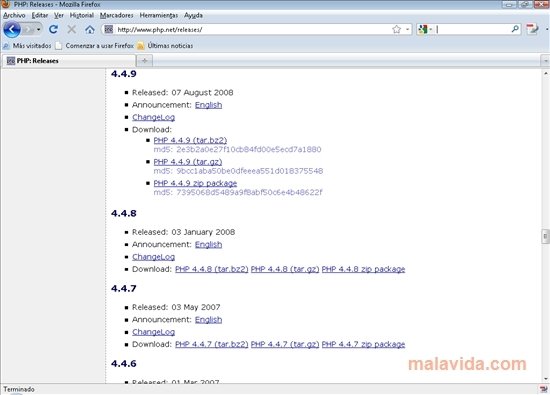
Task: Choose search engine via Google icon
Action: (423, 29)
